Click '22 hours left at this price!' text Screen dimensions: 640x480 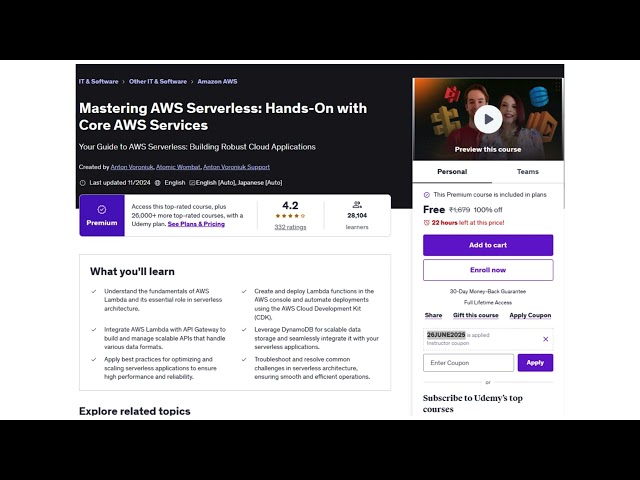click(468, 223)
